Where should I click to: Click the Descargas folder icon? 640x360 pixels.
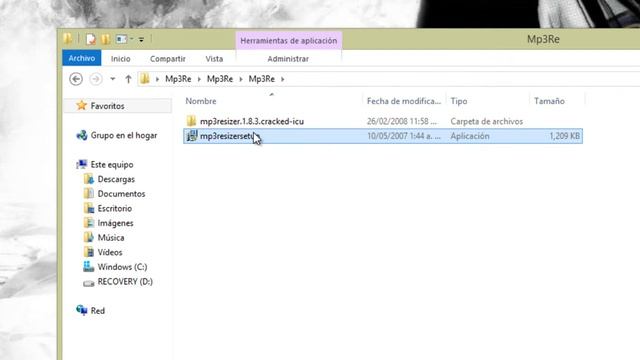[x=89, y=179]
